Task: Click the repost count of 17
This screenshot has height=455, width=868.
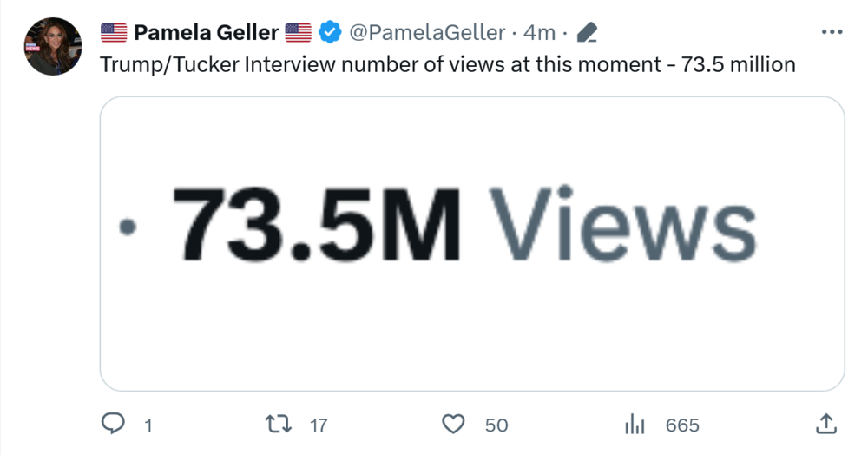Action: tap(319, 425)
